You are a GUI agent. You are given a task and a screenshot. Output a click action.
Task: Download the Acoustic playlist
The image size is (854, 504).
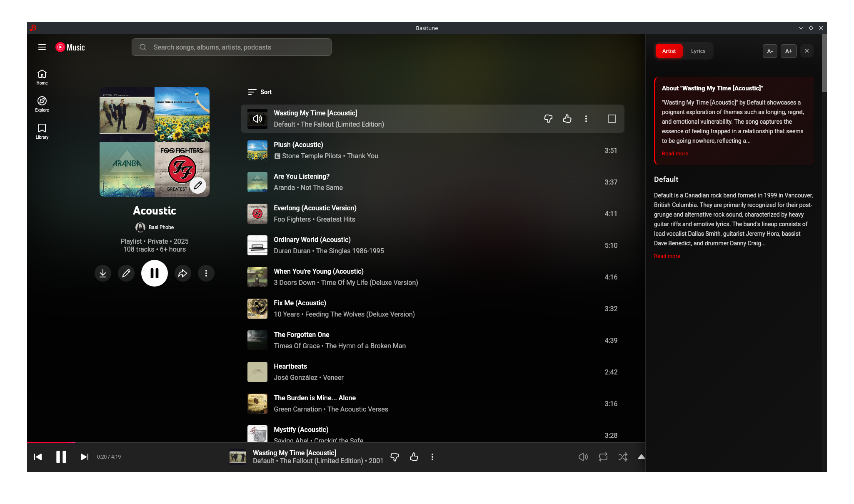coord(102,273)
